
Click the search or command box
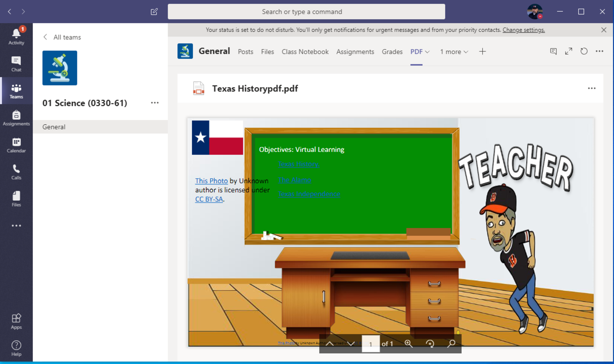coord(306,12)
